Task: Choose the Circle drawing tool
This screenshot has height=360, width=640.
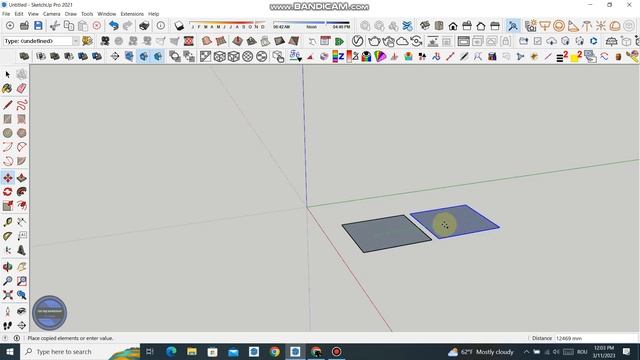Action: pos(7,133)
